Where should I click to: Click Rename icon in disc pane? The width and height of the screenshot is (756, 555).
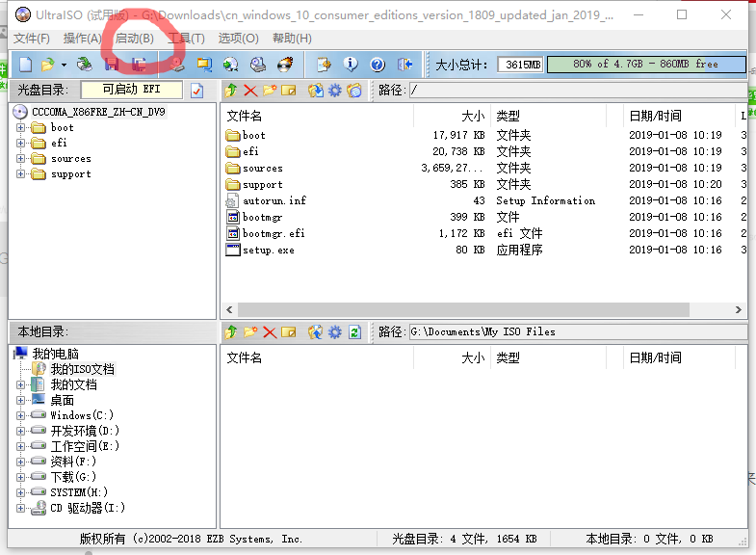pos(288,91)
